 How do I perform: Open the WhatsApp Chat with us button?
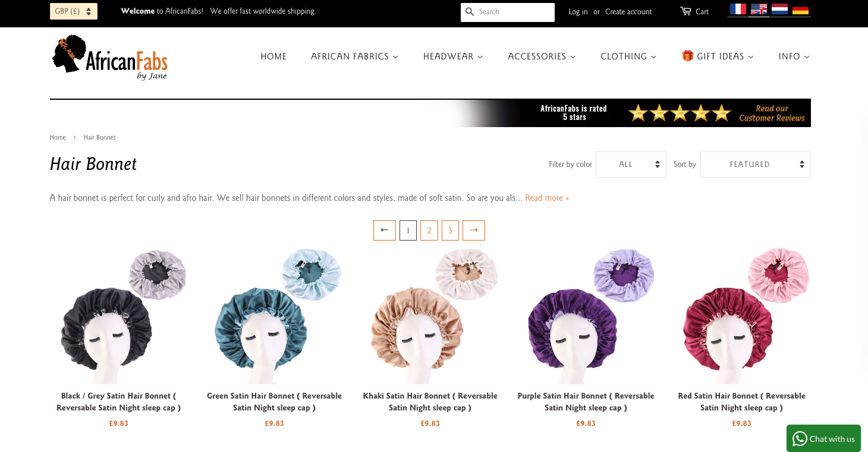[823, 439]
